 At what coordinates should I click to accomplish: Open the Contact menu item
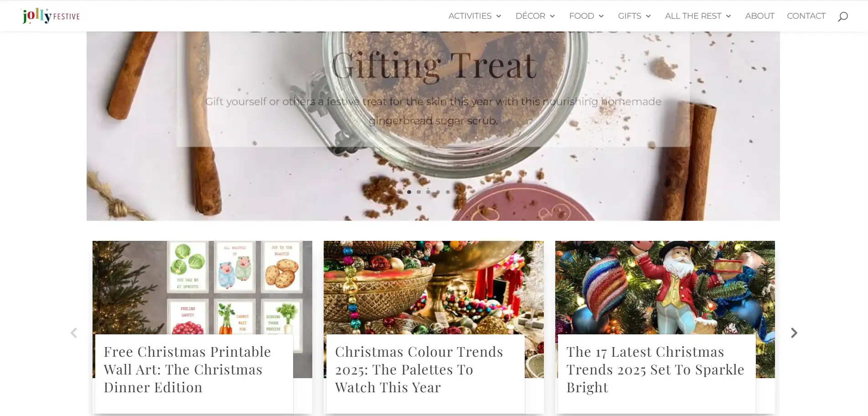click(x=806, y=16)
